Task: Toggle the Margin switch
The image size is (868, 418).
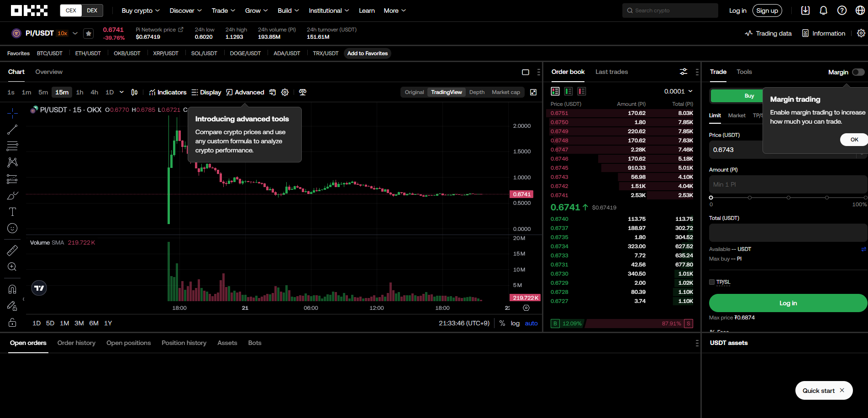Action: (858, 72)
